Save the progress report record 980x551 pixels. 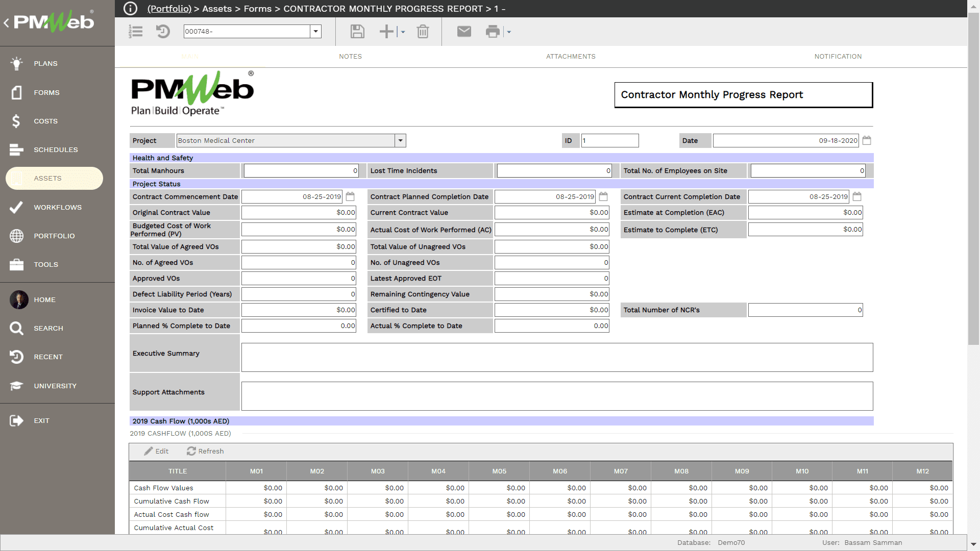pos(357,31)
